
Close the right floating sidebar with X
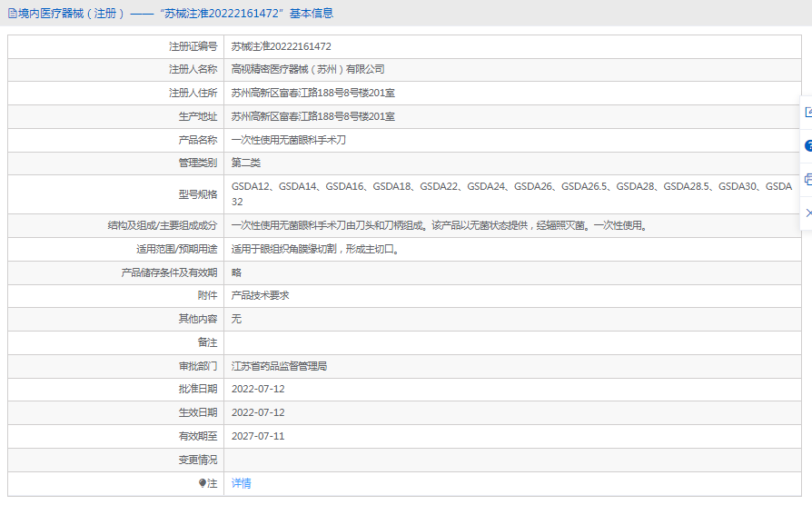click(x=807, y=213)
